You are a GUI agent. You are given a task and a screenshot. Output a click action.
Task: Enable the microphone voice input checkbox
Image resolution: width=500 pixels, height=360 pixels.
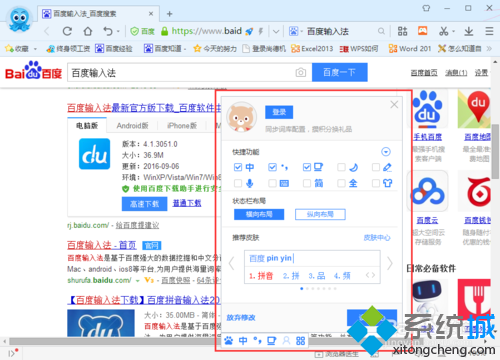(x=238, y=183)
